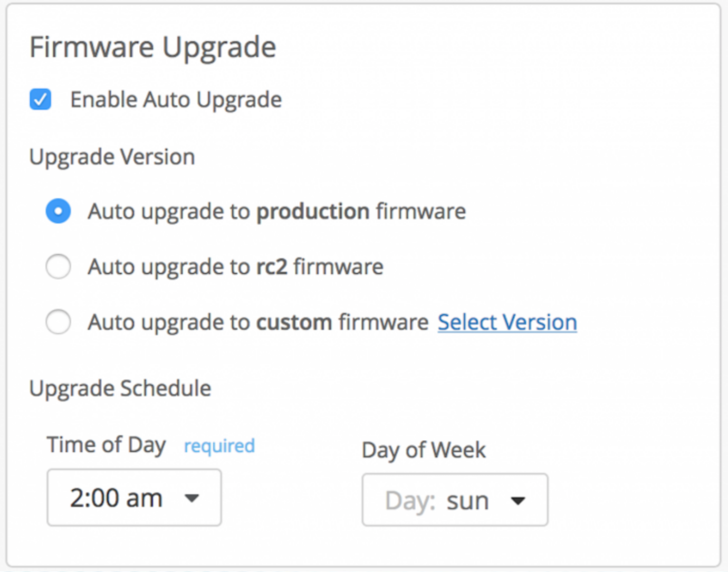728x572 pixels.
Task: Choose the rc2 firmware radio button
Action: click(58, 266)
